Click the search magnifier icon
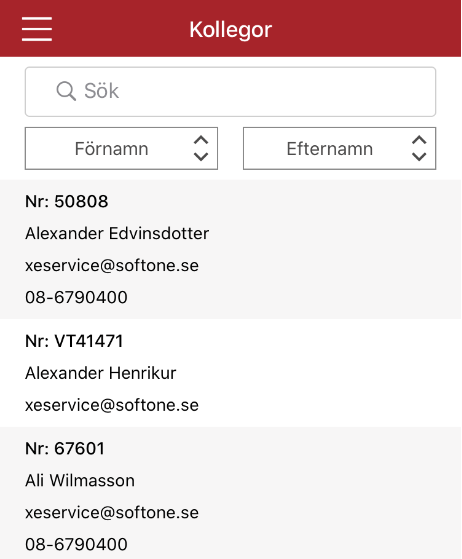Viewport: 462px width, 559px height. tap(66, 91)
